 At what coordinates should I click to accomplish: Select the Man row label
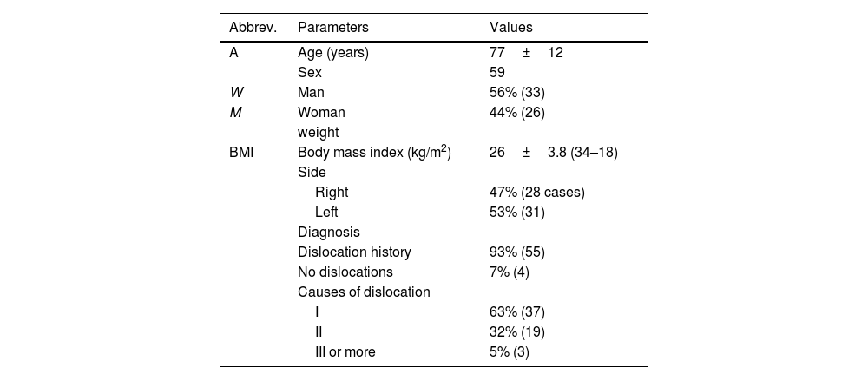point(311,93)
